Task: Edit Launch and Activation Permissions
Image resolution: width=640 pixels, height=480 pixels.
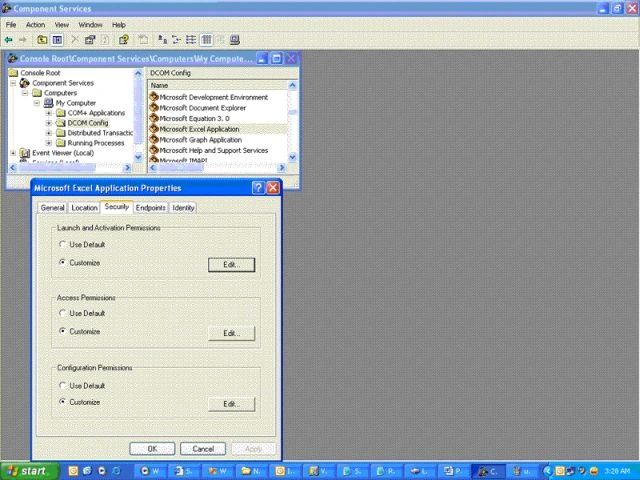Action: point(231,264)
